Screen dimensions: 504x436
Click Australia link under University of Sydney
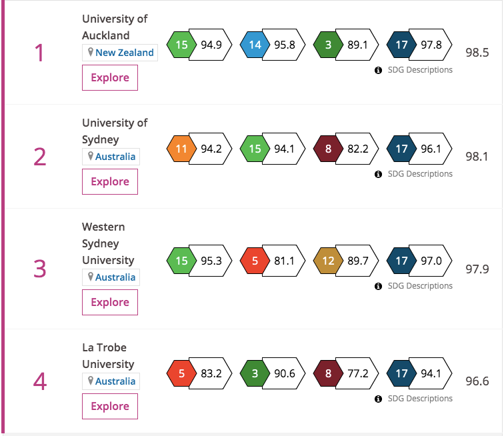pos(115,157)
